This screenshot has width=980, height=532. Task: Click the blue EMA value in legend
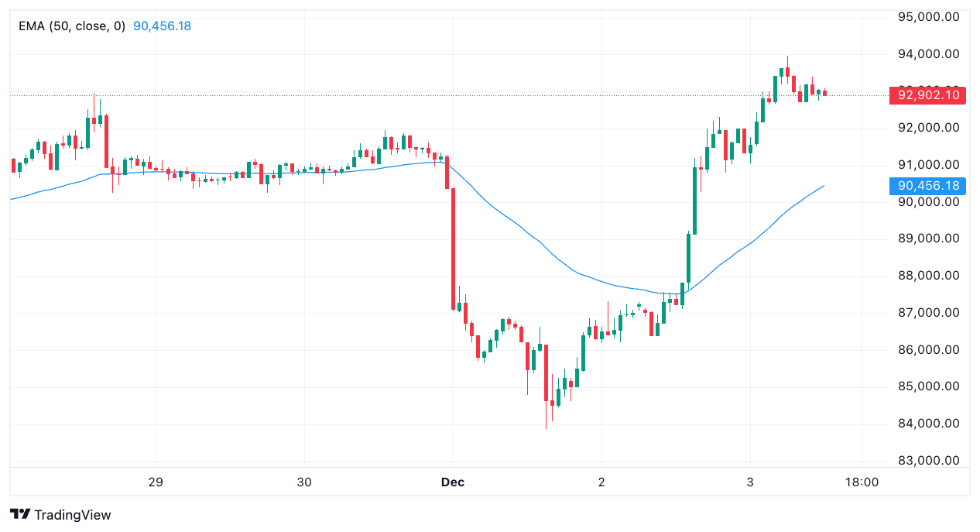162,26
